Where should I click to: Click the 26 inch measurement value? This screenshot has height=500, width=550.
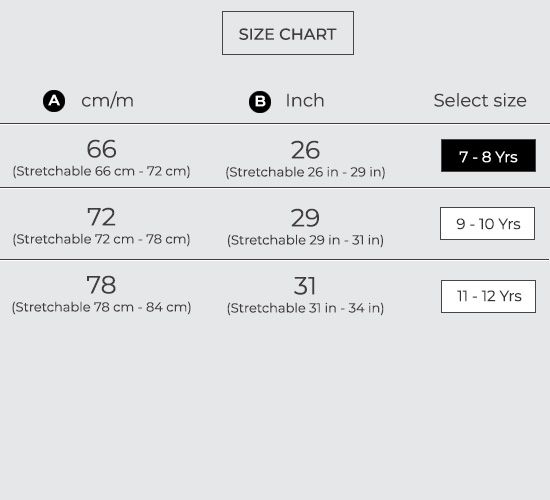pyautogui.click(x=305, y=150)
